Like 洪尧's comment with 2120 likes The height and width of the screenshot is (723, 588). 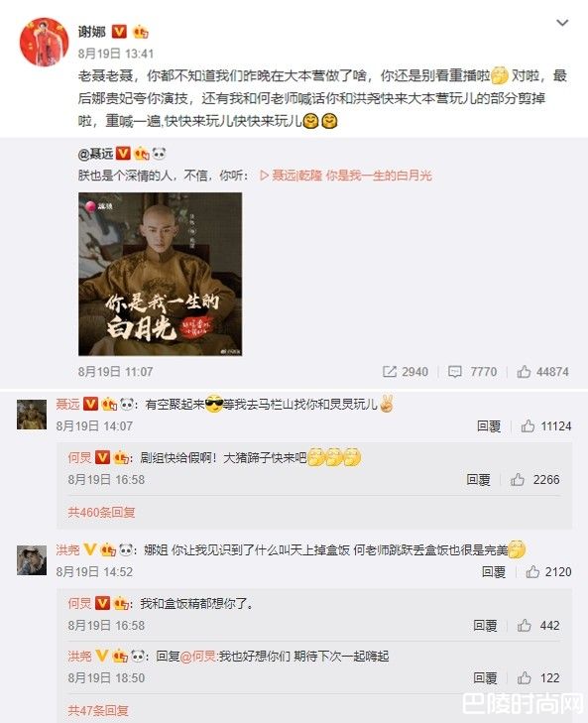pos(548,572)
